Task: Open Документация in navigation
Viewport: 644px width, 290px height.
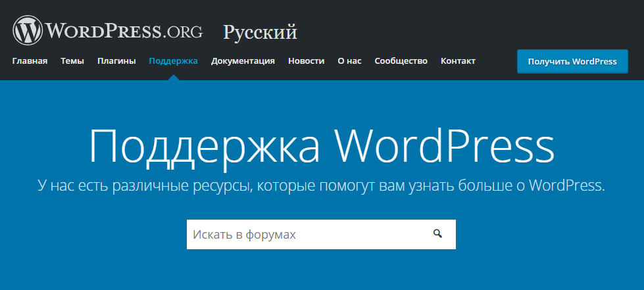Action: (243, 61)
